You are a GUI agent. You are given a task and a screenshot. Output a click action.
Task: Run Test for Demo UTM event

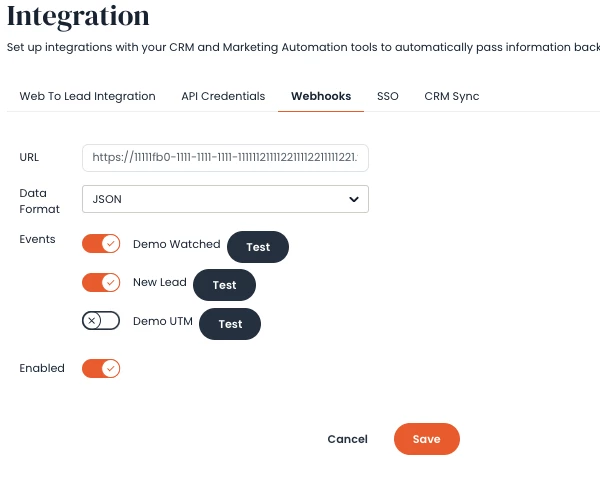pos(230,324)
